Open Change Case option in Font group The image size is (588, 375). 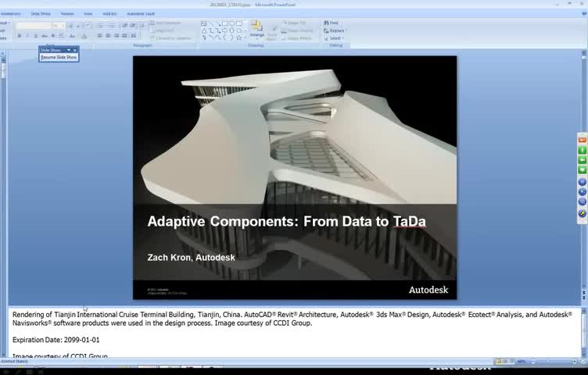click(x=73, y=36)
